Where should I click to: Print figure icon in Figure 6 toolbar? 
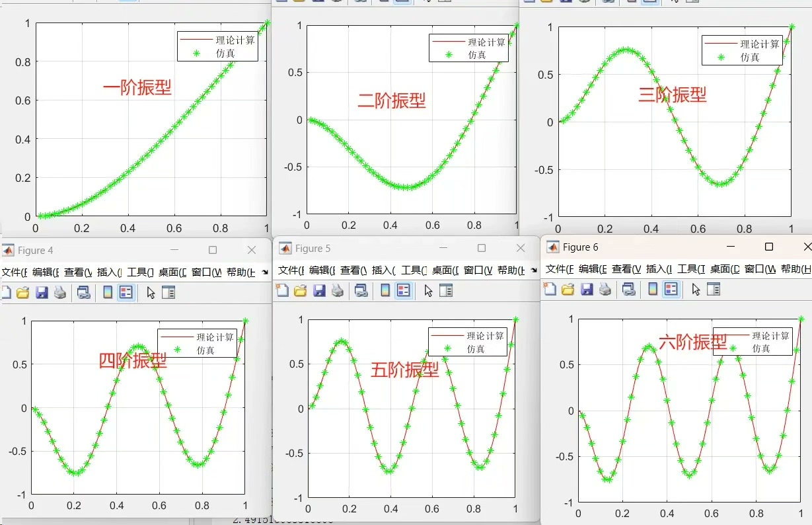click(x=605, y=288)
